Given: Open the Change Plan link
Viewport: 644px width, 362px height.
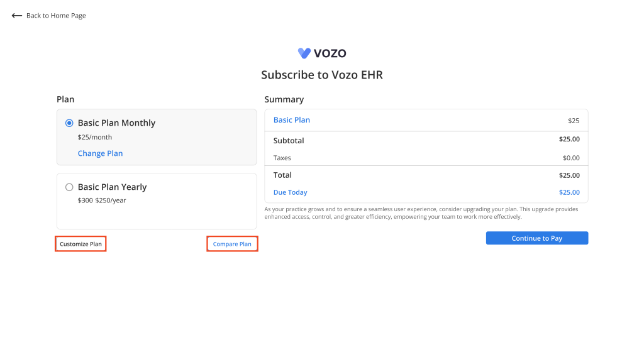Looking at the screenshot, I should (100, 153).
